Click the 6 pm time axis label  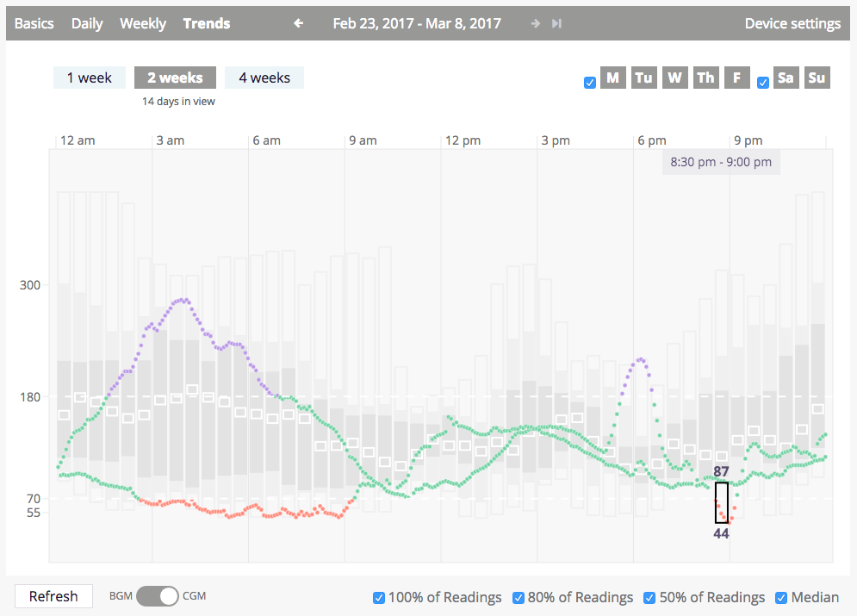652,140
